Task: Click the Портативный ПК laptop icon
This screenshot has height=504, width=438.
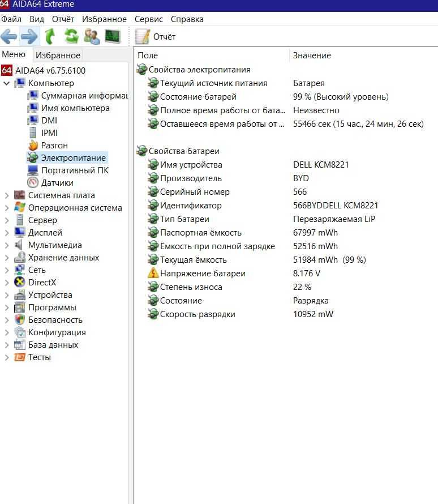Action: coord(33,170)
